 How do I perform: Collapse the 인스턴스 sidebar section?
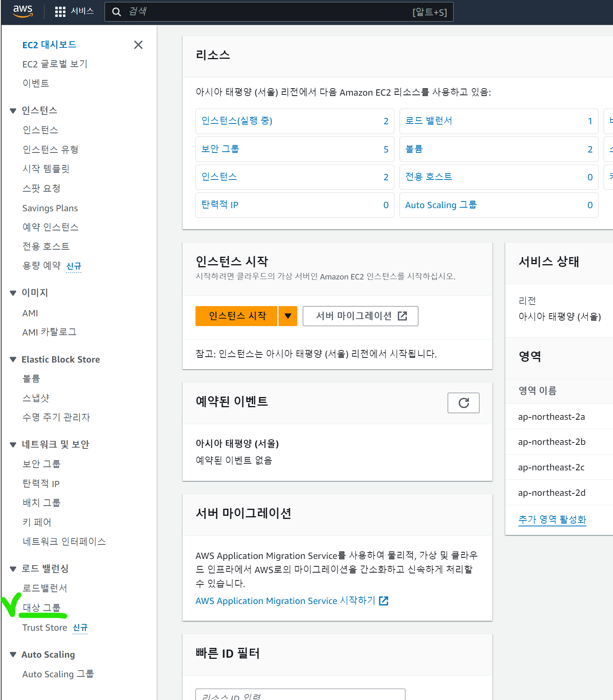point(13,111)
